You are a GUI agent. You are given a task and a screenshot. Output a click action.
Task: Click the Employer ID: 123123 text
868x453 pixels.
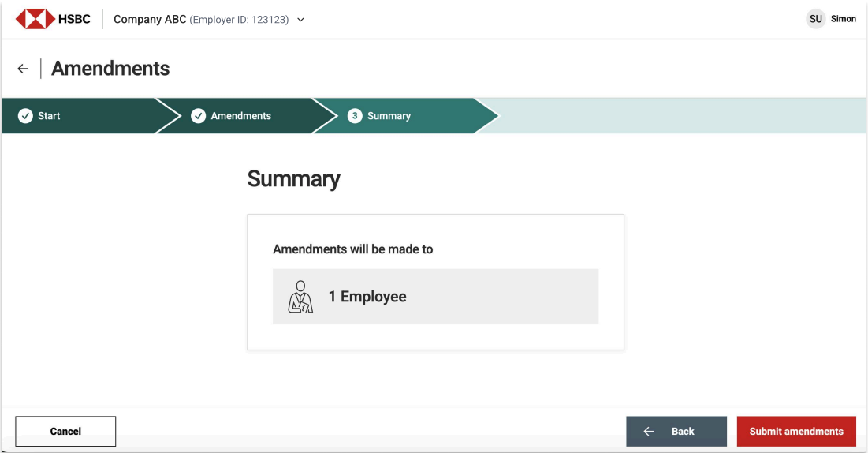239,20
